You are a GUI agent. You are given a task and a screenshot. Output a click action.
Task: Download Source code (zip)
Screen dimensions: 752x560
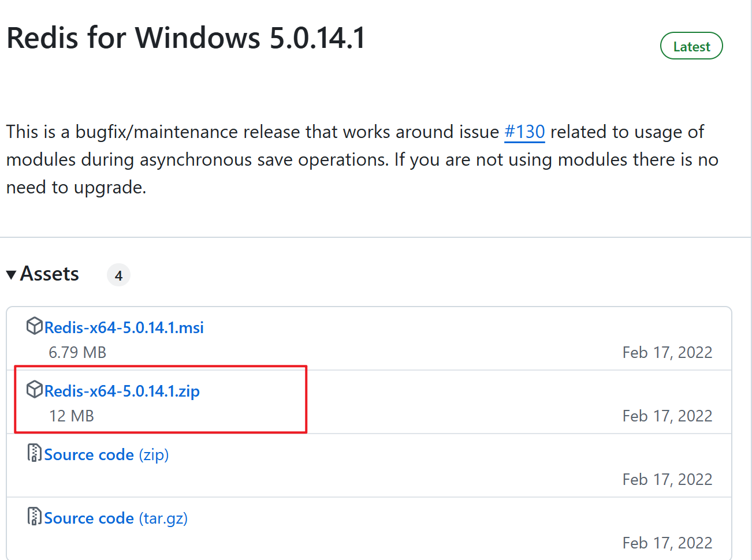click(x=106, y=455)
